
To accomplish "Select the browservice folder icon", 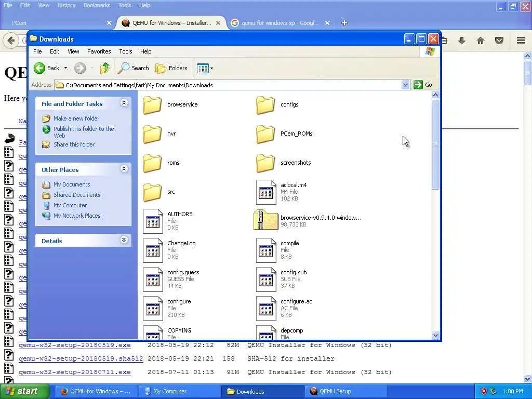I will coord(152,105).
